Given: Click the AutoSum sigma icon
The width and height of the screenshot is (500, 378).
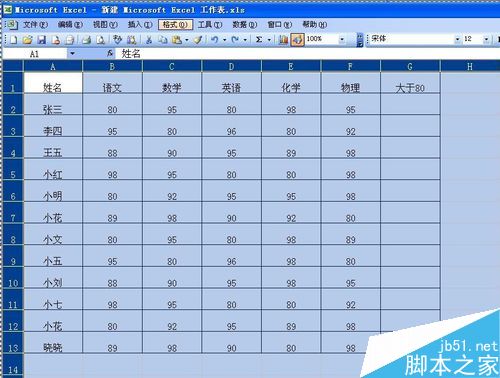Looking at the screenshot, I should coord(259,40).
